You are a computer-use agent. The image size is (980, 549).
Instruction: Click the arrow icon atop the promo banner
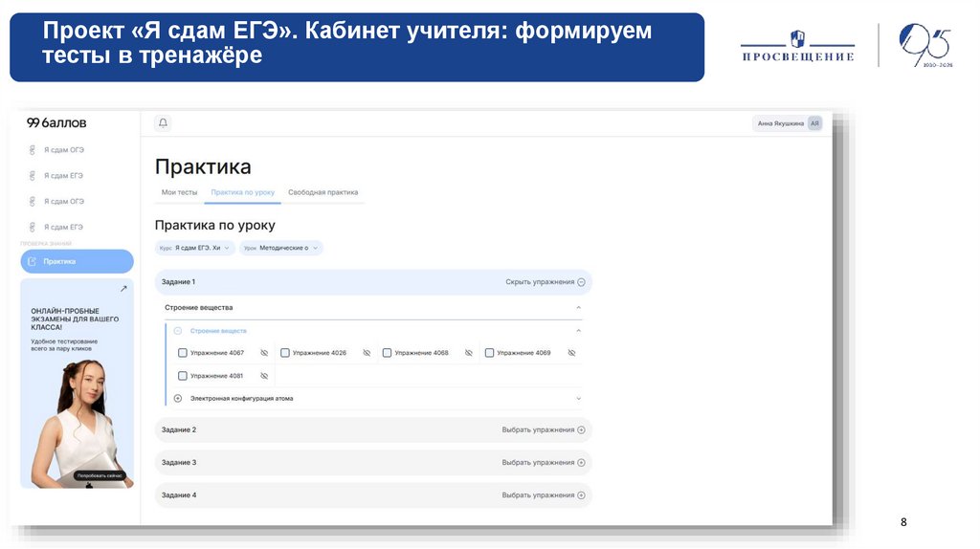click(123, 289)
